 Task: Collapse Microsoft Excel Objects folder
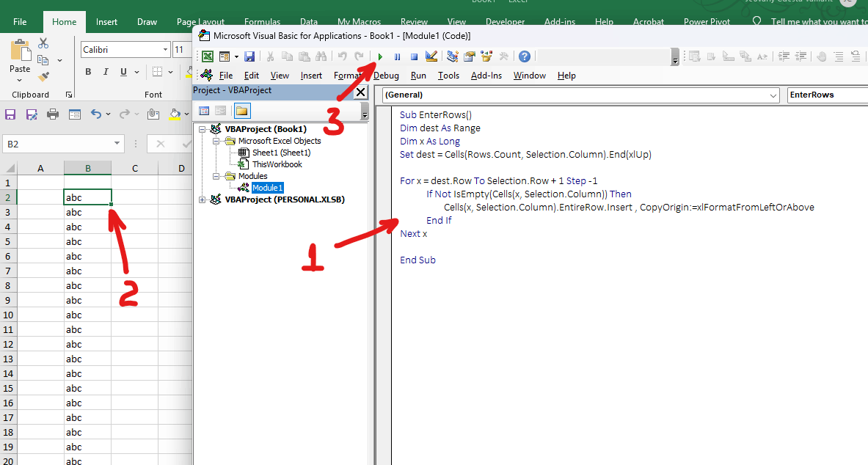(x=216, y=141)
